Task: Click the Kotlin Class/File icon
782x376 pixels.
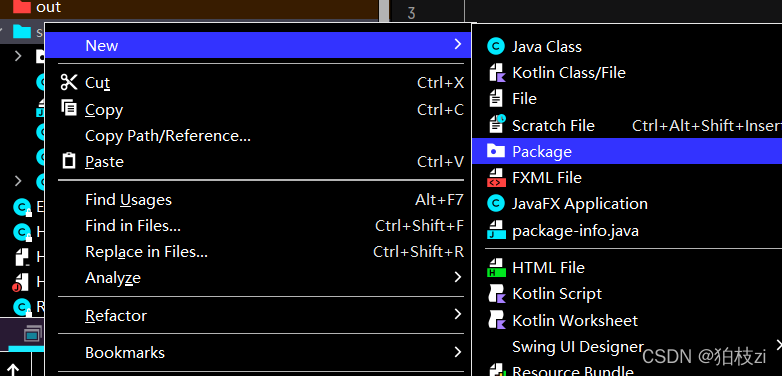Action: 496,73
